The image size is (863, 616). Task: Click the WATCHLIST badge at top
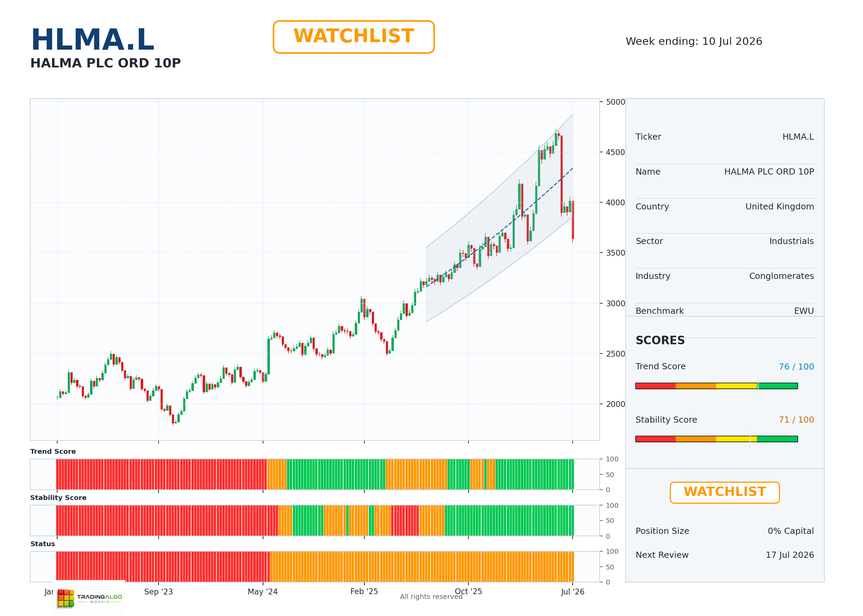tap(353, 37)
